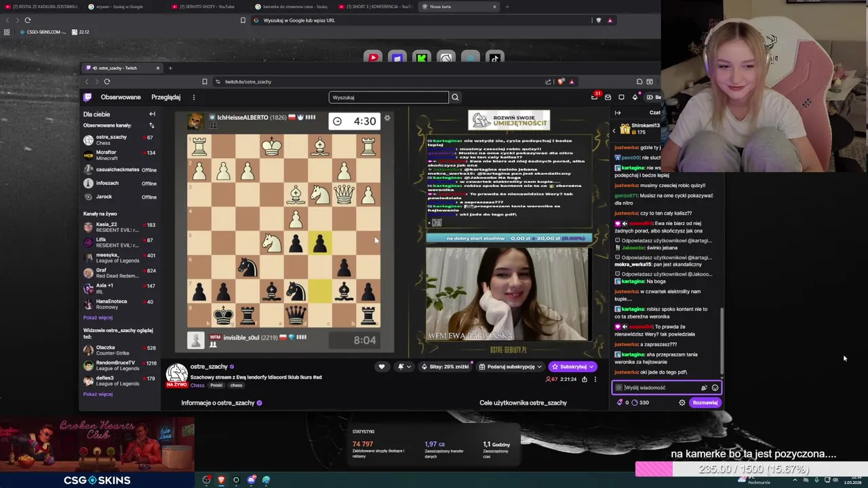The height and width of the screenshot is (488, 868).
Task: Reload the twitch.tv/ostre_szachy browser window
Action: click(107, 81)
